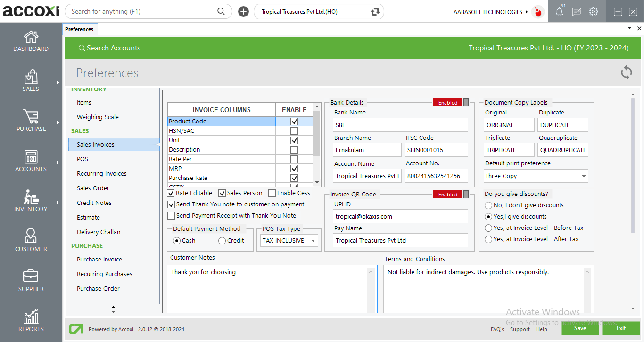Toggle the Enable Cess checkbox
Viewport: 644px width, 342px height.
pos(272,193)
